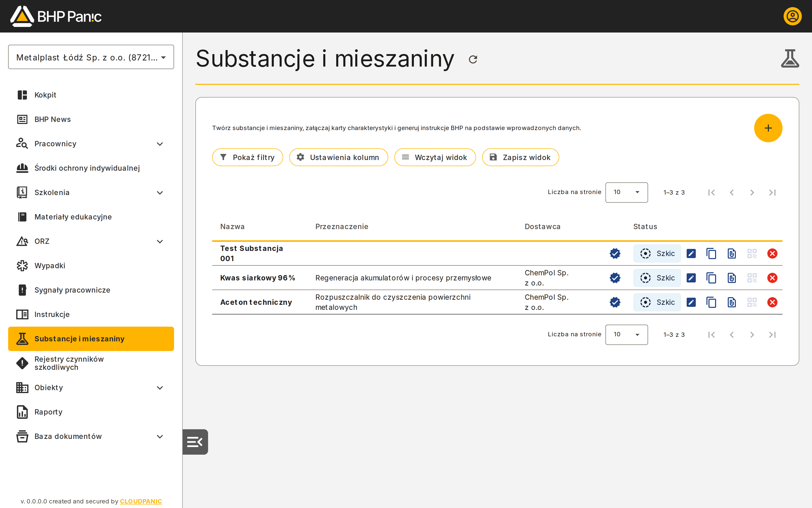The image size is (812, 508).
Task: Edit Kwas siarkowy 96% row
Action: coord(691,278)
